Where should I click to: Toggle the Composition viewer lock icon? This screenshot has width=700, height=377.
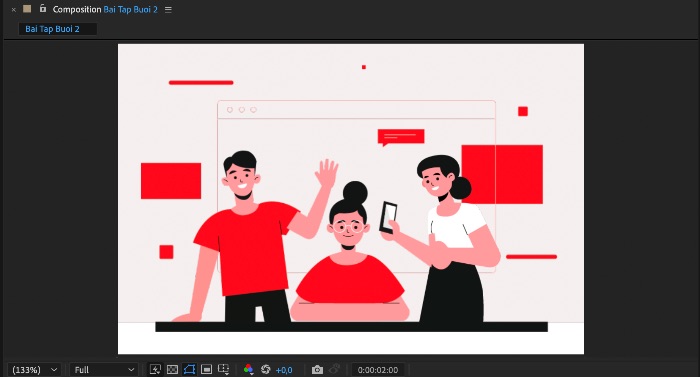(42, 8)
